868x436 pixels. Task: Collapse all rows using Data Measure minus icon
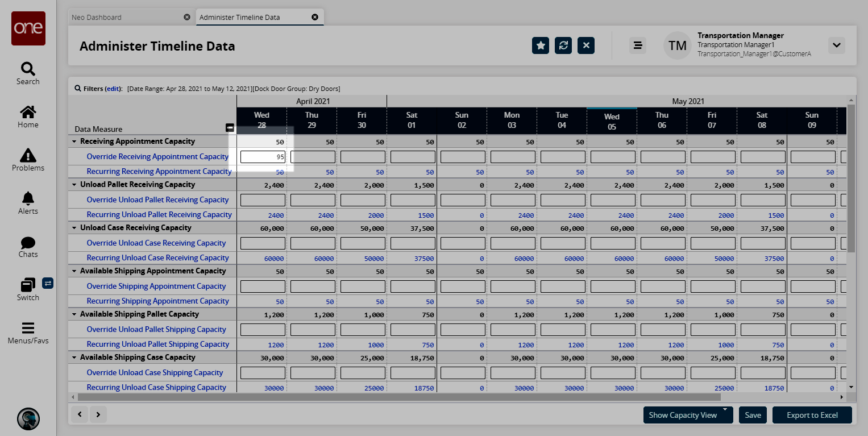point(230,128)
